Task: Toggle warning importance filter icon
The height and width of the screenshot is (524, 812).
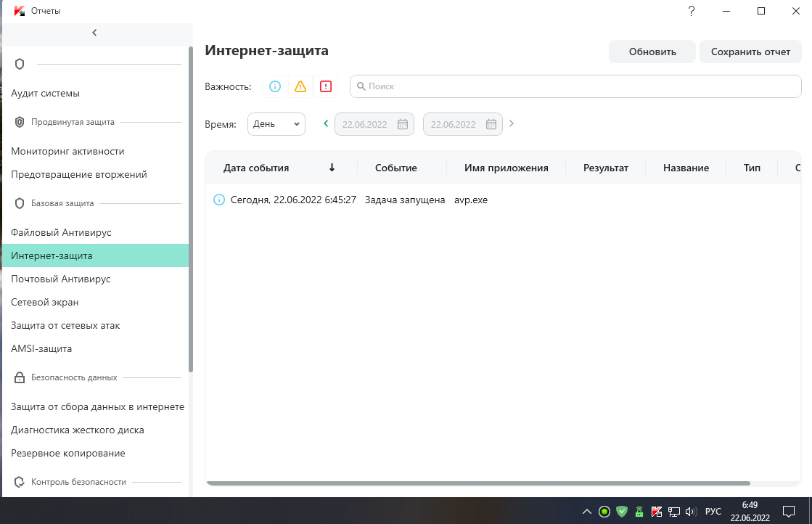Action: [300, 86]
